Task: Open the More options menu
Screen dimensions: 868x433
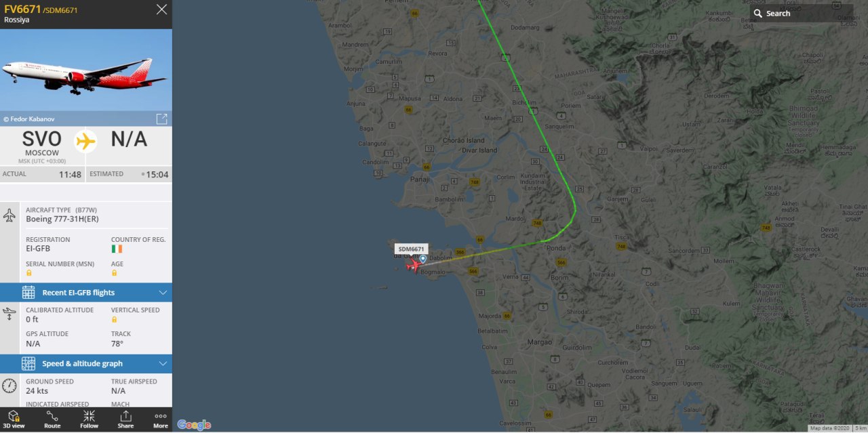Action: (161, 419)
